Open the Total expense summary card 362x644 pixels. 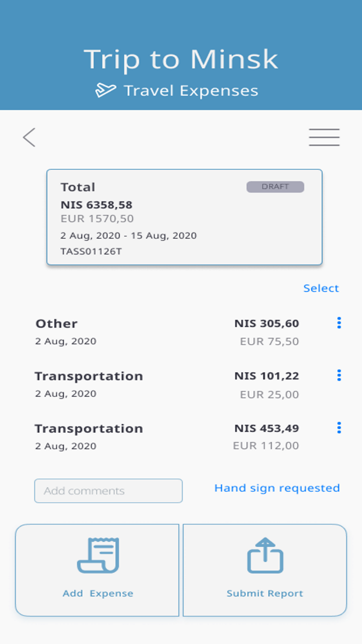185,216
